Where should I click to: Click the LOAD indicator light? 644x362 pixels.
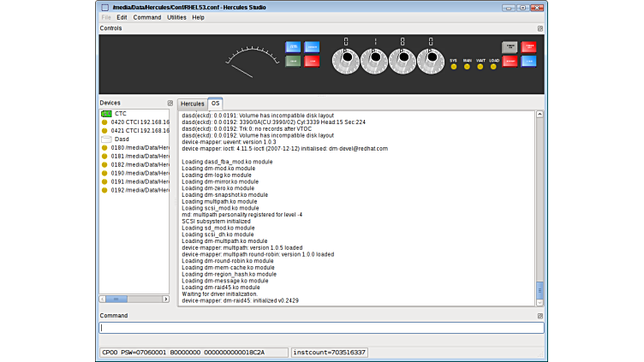tap(493, 66)
